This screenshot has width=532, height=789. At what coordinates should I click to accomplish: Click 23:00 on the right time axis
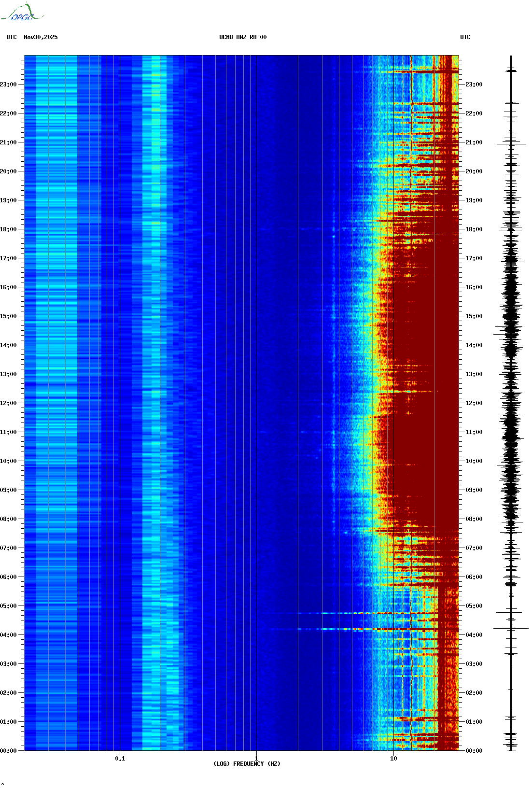[474, 85]
